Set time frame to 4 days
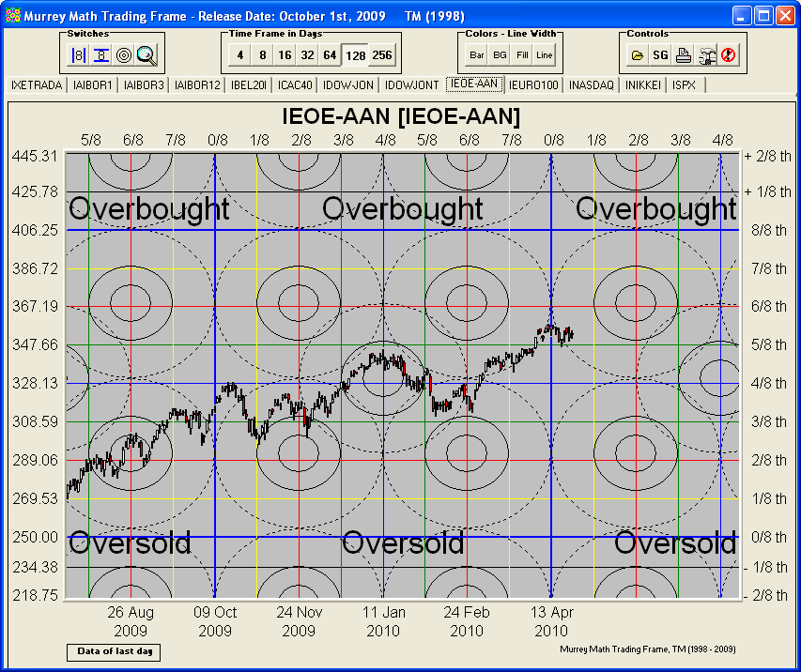801x672 pixels. click(x=239, y=55)
